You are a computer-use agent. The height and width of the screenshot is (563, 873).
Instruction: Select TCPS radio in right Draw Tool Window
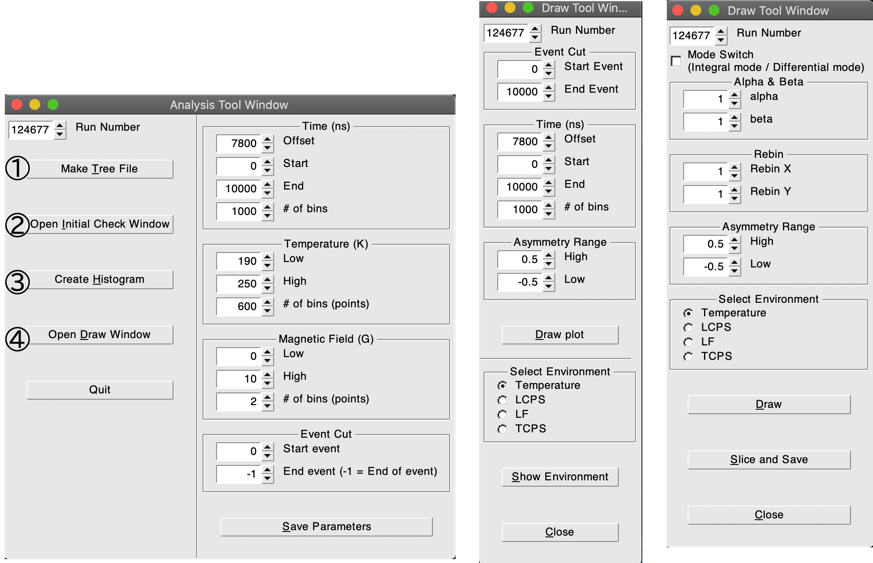(688, 356)
